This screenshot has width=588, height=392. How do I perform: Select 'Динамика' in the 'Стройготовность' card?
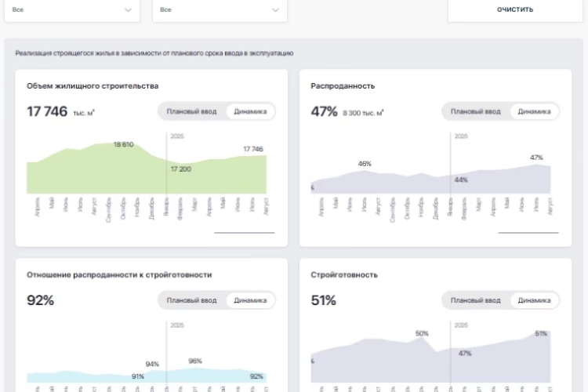(x=534, y=300)
